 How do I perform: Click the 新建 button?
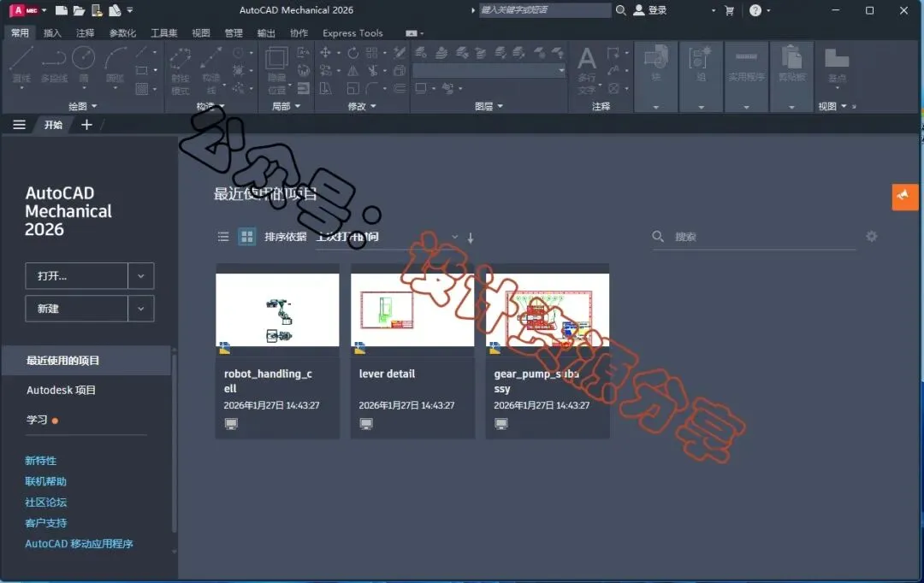(77, 309)
